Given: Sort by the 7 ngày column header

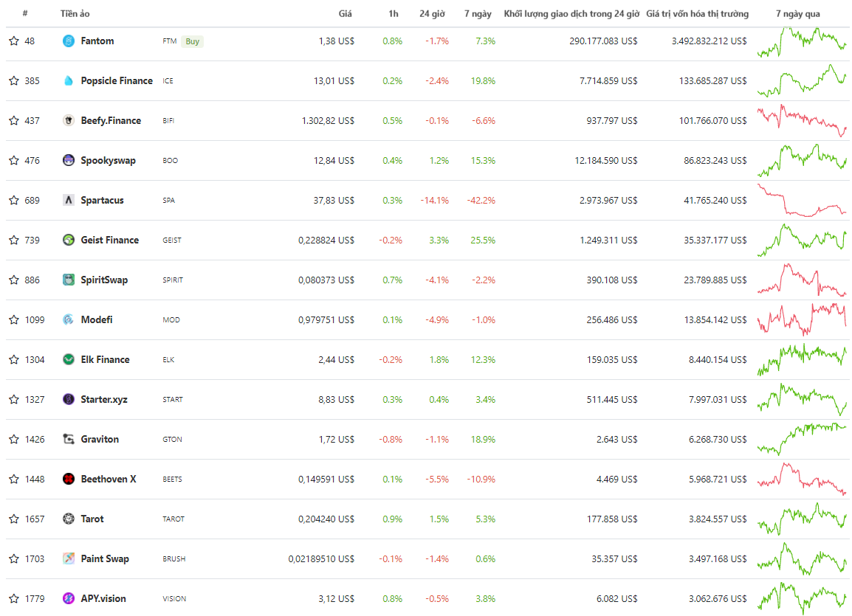Looking at the screenshot, I should (x=478, y=14).
